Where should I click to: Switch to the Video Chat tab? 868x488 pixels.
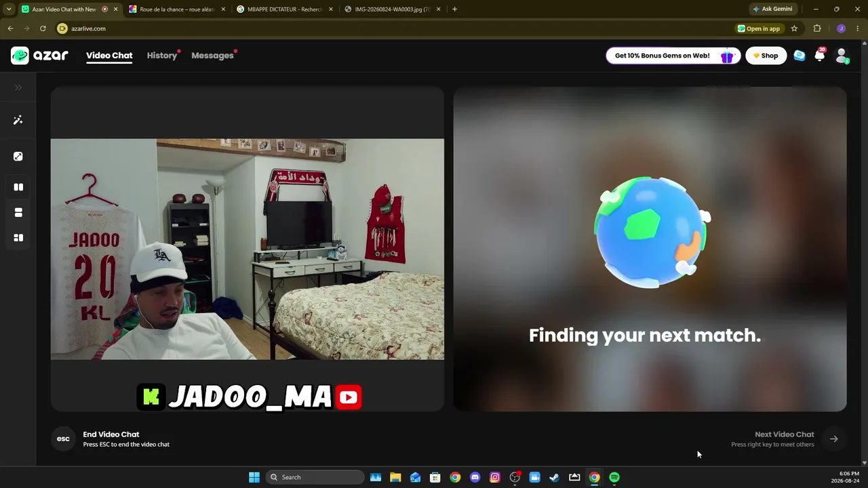click(109, 56)
